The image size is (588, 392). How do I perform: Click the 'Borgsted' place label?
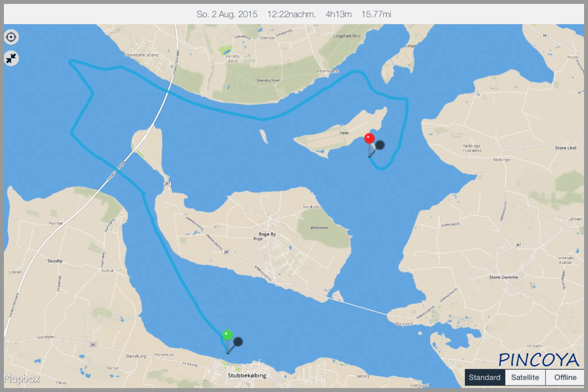tap(404, 324)
